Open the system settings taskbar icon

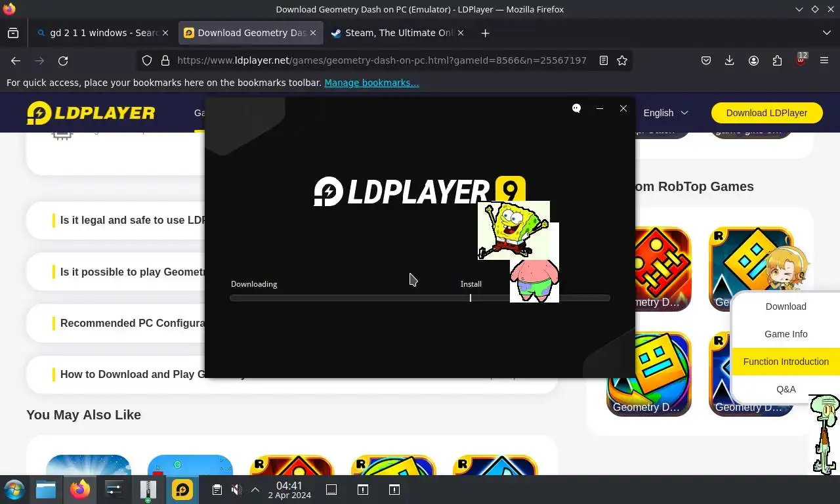(114, 490)
